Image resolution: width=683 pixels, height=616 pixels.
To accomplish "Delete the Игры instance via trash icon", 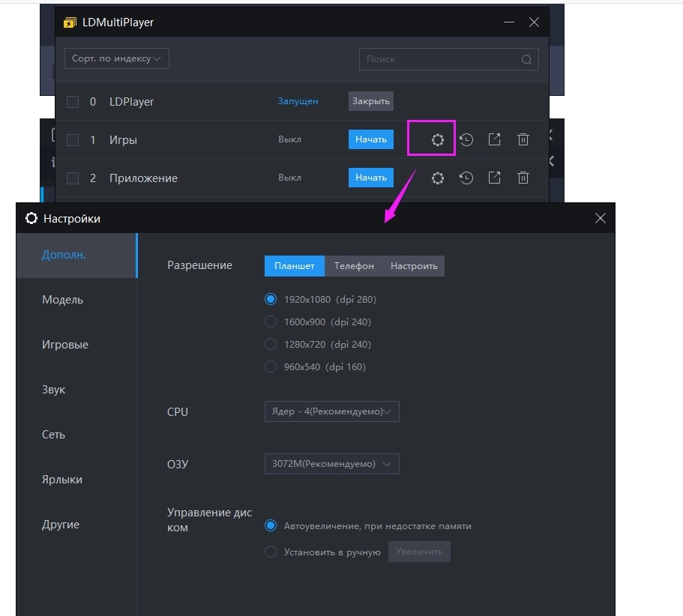I will tap(523, 139).
